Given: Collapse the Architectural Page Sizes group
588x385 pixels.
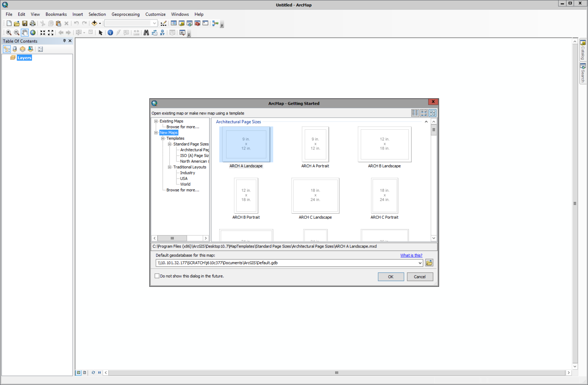Looking at the screenshot, I should pos(426,122).
